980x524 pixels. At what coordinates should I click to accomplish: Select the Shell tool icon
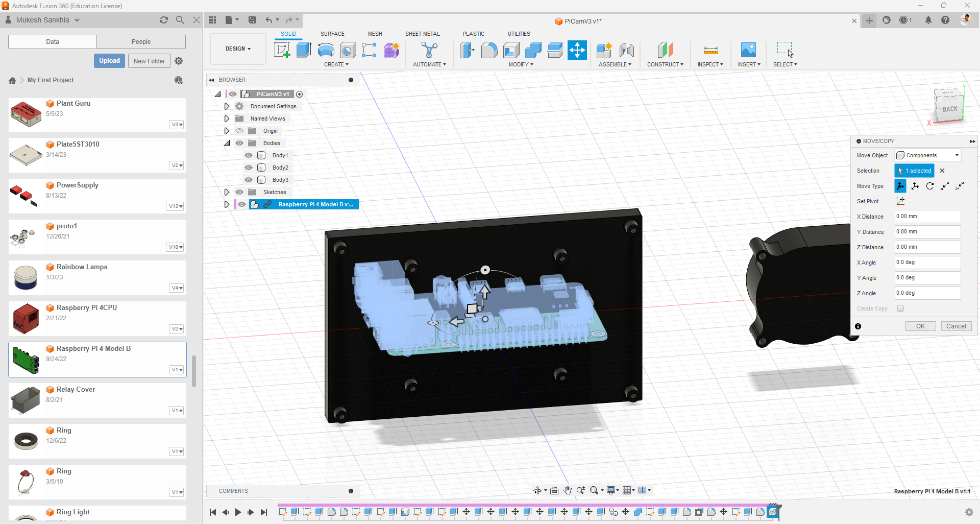tap(511, 50)
